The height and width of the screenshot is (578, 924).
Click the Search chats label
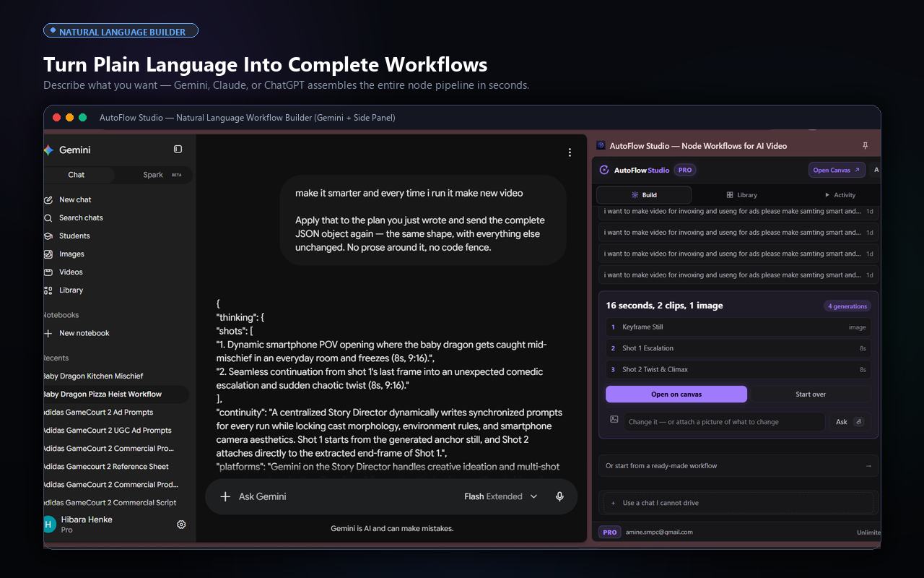(x=81, y=217)
